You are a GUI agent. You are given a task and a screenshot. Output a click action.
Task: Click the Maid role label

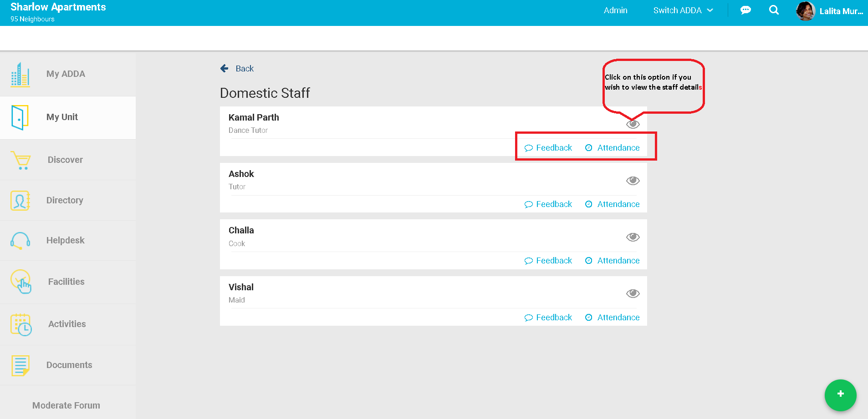coord(237,300)
